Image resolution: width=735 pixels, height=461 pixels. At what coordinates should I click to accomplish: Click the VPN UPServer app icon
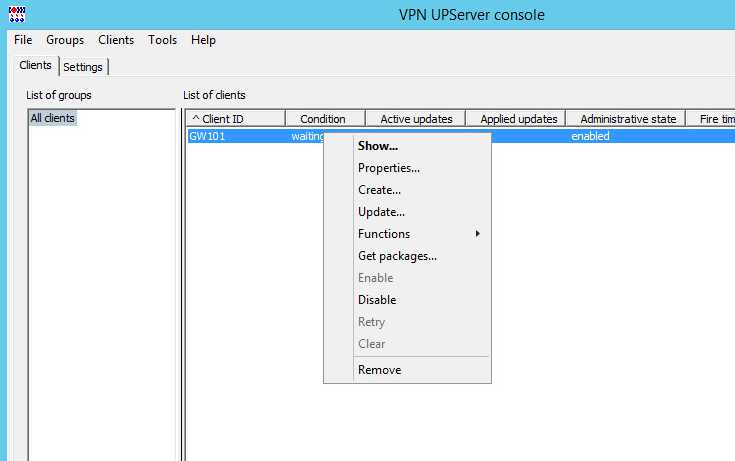pyautogui.click(x=17, y=14)
